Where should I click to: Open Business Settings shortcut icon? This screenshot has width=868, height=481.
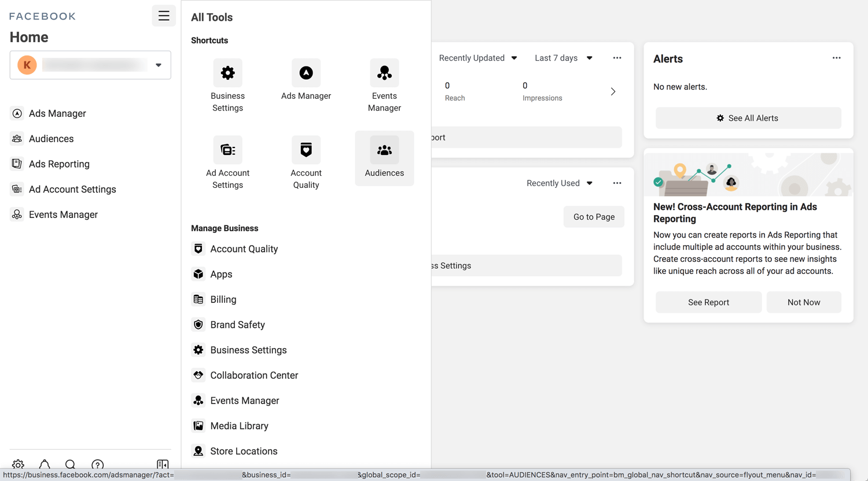(x=227, y=73)
